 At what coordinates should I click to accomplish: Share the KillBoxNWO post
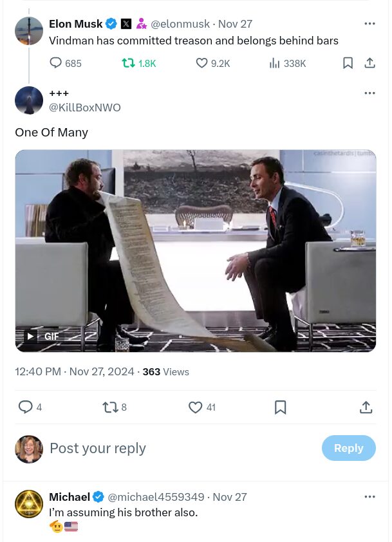point(366,407)
